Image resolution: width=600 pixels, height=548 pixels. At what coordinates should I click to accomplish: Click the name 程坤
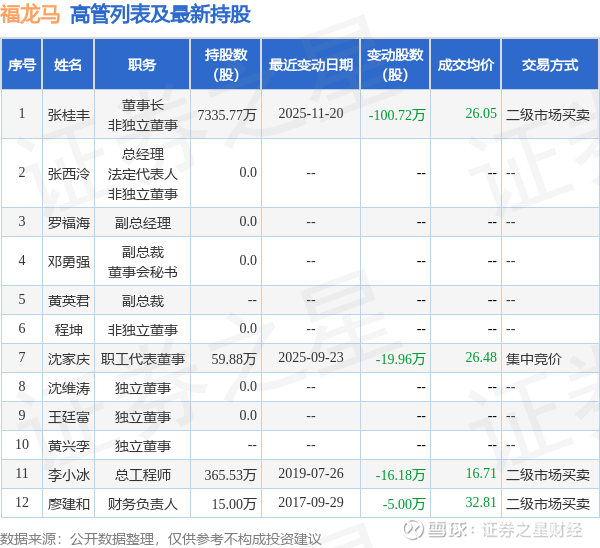click(68, 329)
